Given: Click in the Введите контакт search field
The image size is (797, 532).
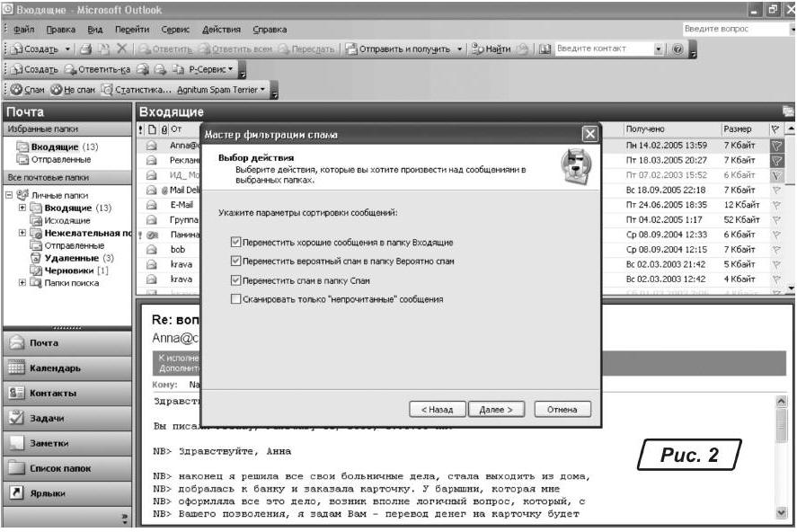Looking at the screenshot, I should [600, 49].
